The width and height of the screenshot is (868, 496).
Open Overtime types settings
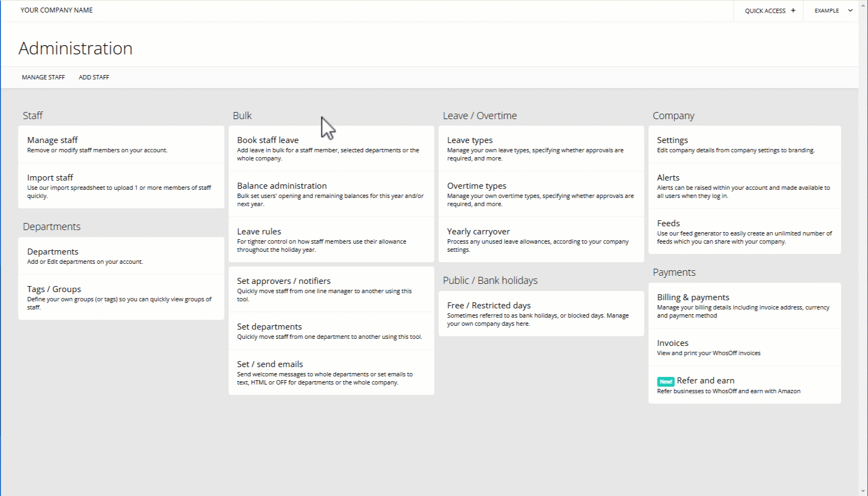541,194
